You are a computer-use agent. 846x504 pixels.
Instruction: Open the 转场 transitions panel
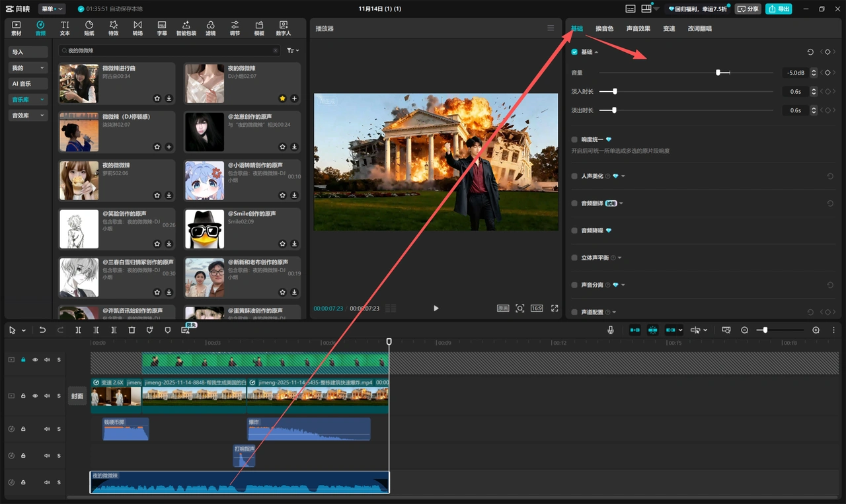point(137,28)
